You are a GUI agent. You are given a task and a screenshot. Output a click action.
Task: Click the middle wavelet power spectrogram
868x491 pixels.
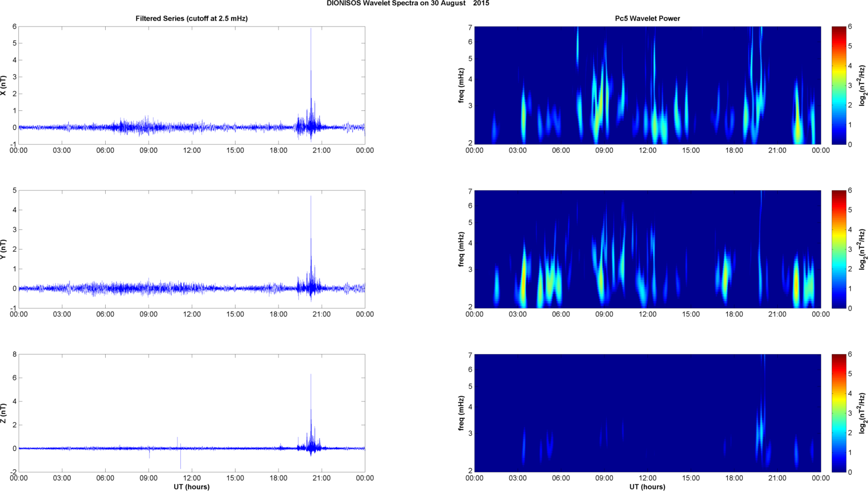tap(647, 250)
